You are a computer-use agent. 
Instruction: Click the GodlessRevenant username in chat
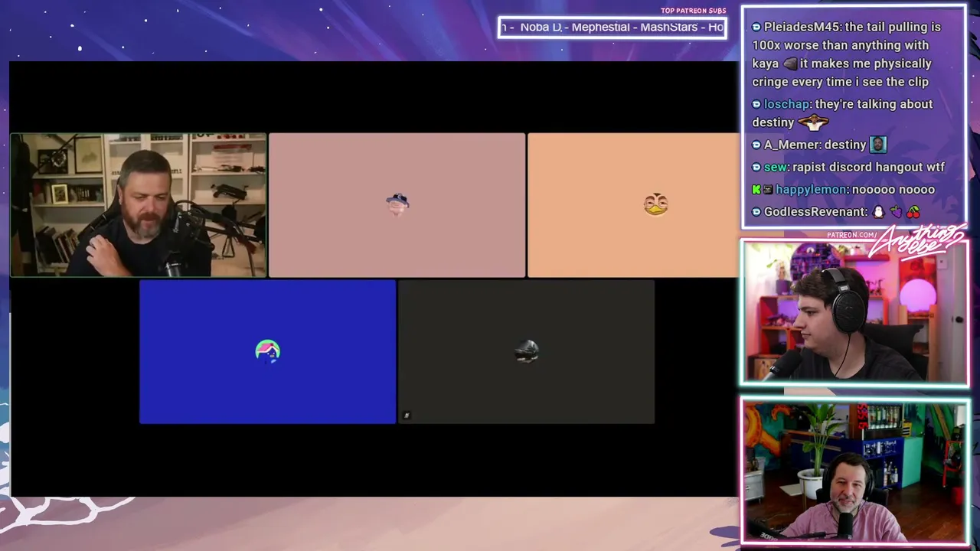(x=815, y=211)
